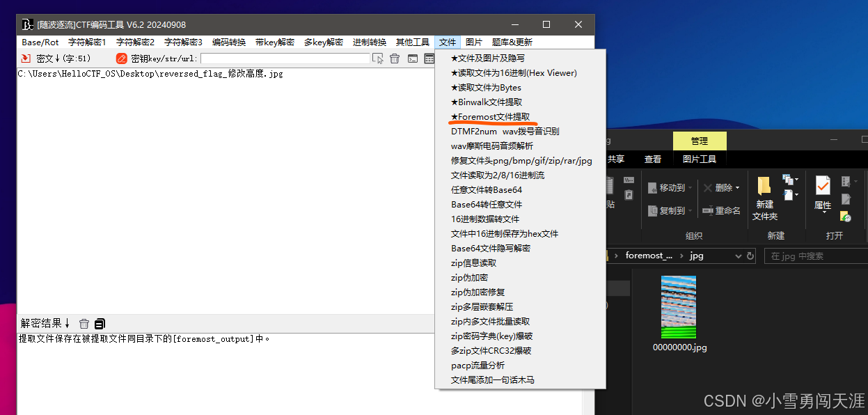This screenshot has height=415, width=868.
Task: Open the terminal icon on the toolbar
Action: (413, 58)
